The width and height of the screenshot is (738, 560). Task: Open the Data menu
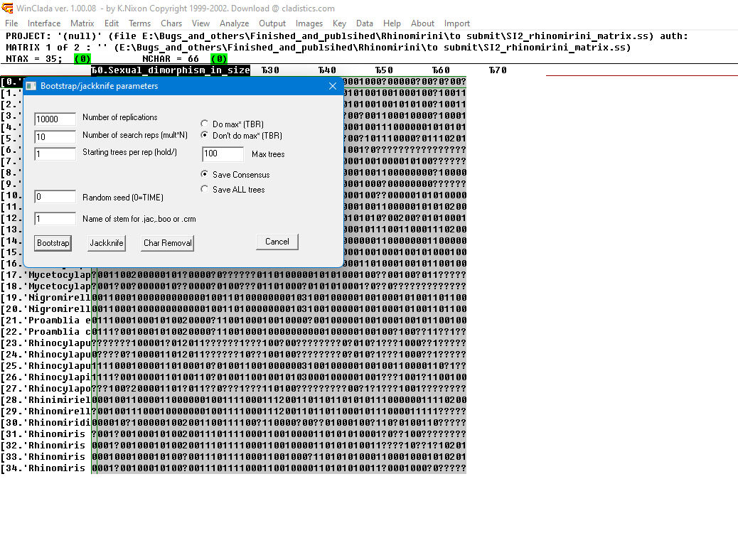(x=364, y=23)
